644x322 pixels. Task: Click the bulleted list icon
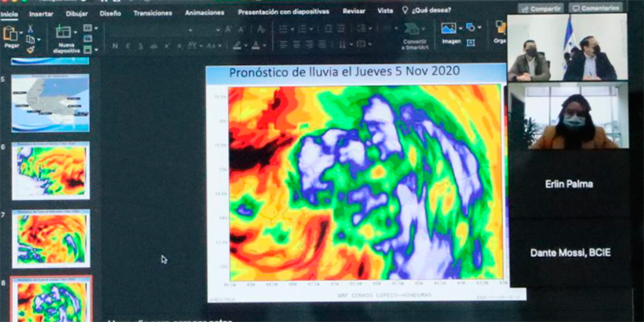click(x=283, y=28)
